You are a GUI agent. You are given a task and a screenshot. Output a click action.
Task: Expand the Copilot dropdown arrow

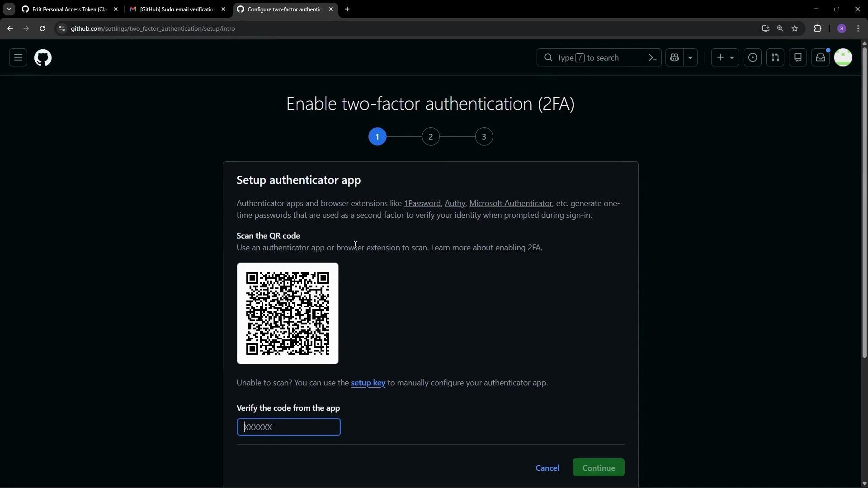tap(690, 57)
